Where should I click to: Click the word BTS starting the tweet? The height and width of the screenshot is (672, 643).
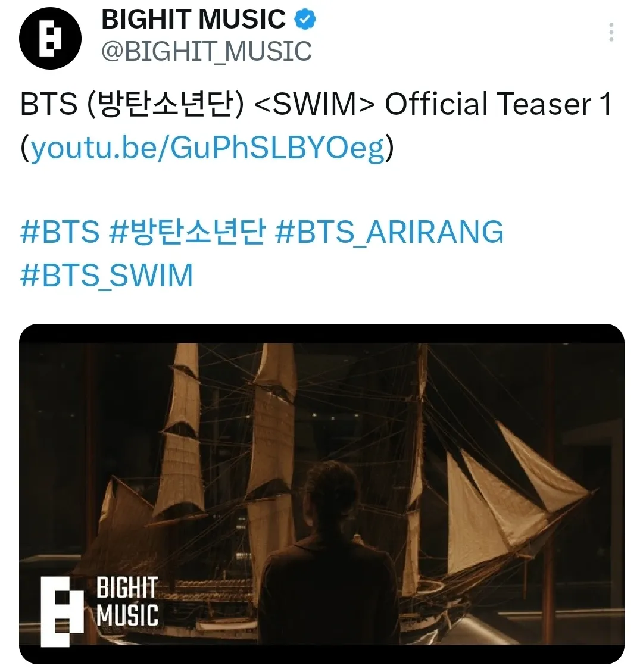point(48,104)
